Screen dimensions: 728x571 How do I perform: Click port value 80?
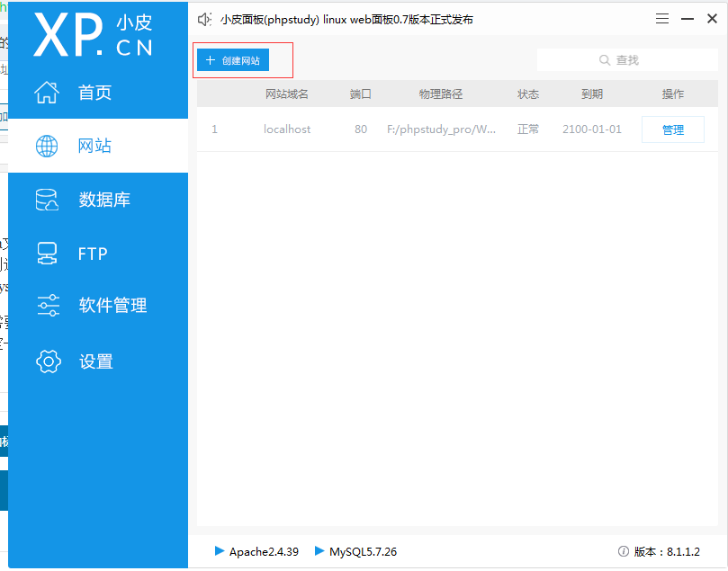[361, 129]
